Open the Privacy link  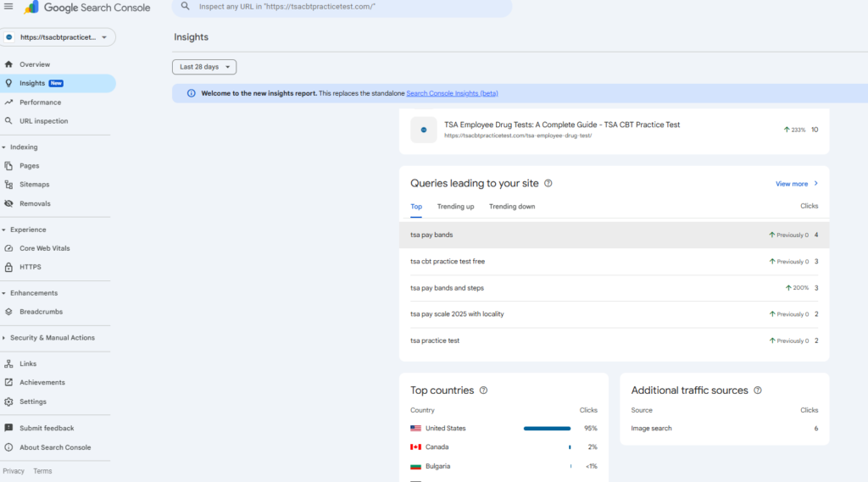click(14, 471)
